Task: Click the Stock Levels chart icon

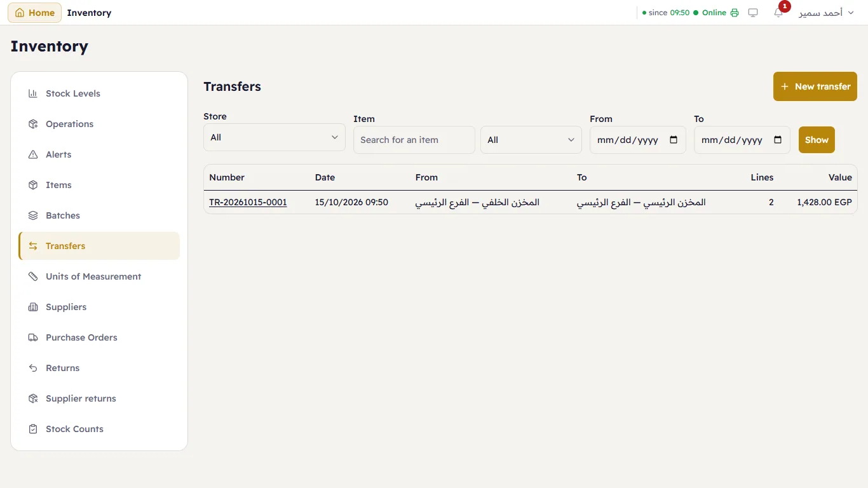Action: coord(33,93)
